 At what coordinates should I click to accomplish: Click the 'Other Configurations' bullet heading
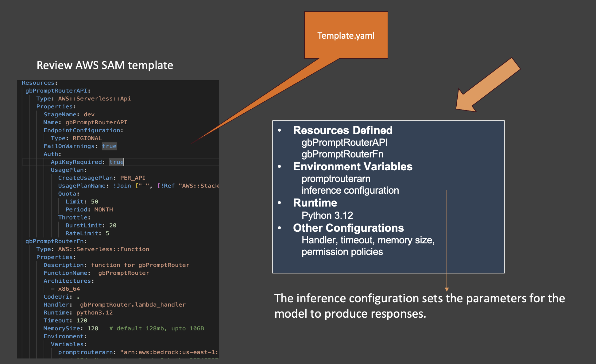348,228
